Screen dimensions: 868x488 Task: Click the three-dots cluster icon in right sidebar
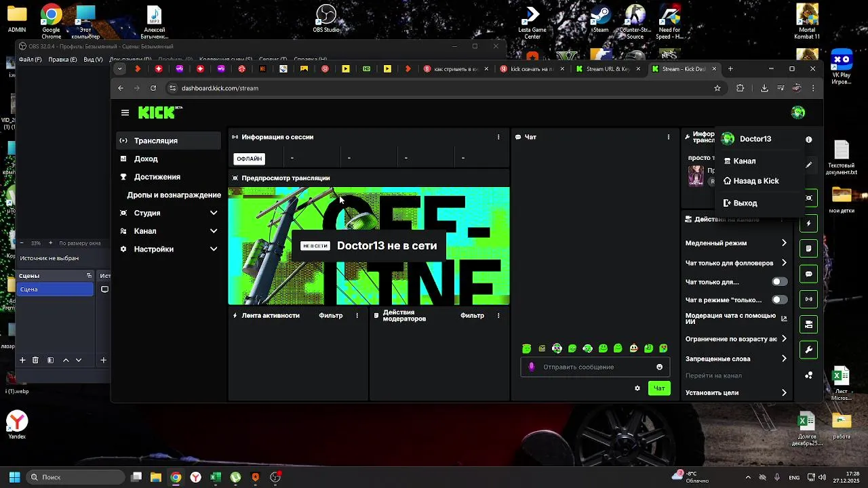(x=808, y=375)
